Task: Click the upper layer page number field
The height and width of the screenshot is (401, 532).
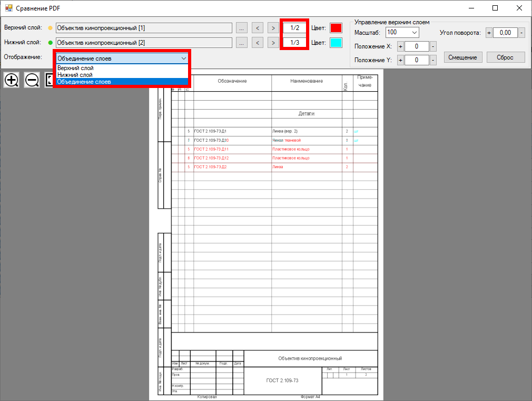Action: [x=294, y=28]
